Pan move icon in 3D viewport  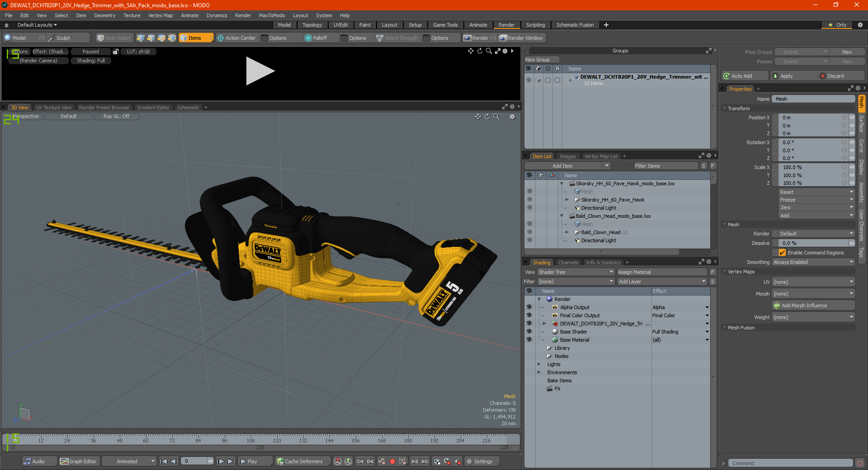tap(478, 117)
